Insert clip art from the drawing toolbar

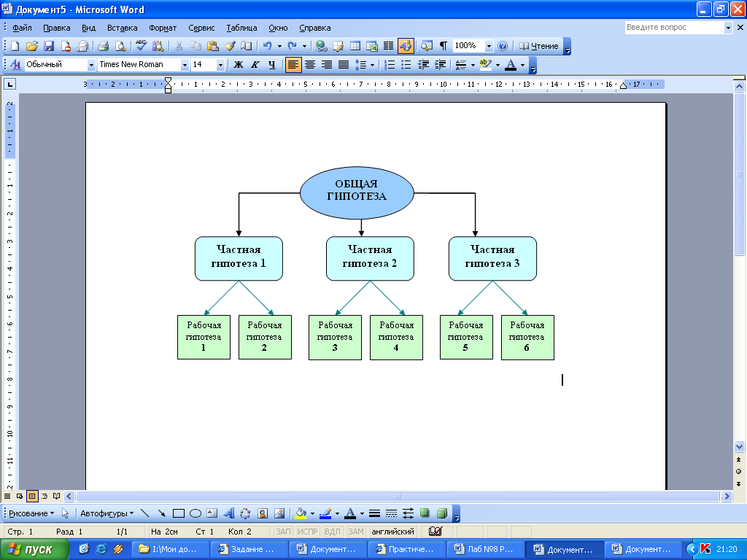[x=262, y=513]
